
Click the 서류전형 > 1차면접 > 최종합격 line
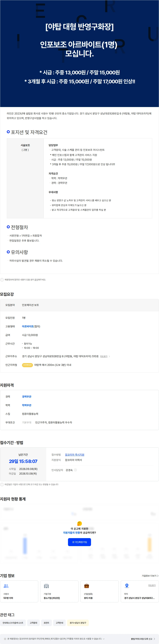(x=26, y=236)
